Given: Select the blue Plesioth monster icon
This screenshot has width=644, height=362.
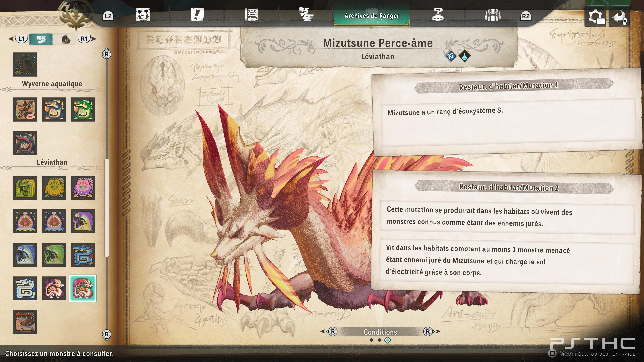Looking at the screenshot, I should click(x=54, y=109).
